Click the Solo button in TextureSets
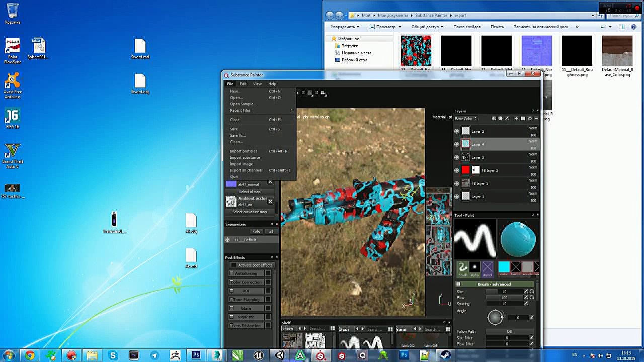Screen dimensions: 644x362 [257, 232]
